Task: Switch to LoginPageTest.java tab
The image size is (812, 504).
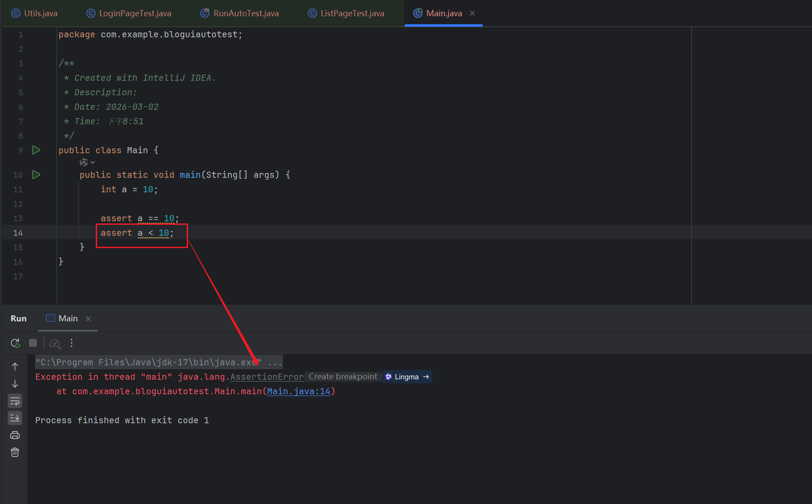Action: coord(129,13)
